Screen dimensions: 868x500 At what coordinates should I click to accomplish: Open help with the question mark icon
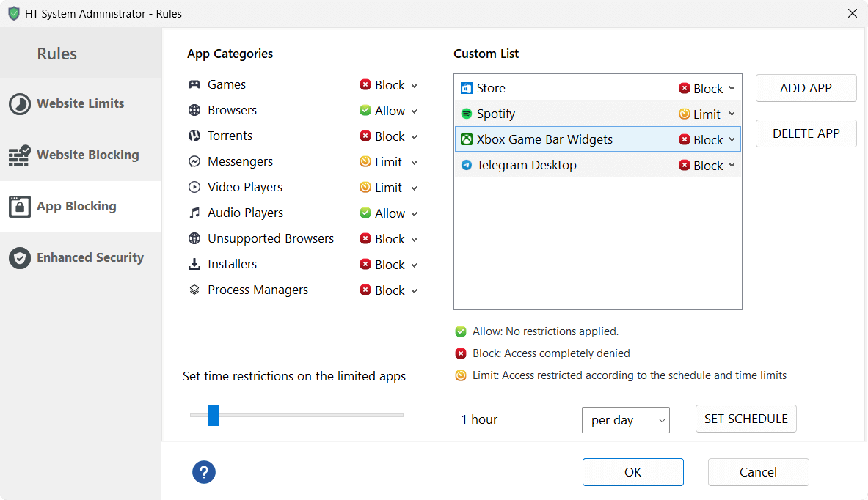204,472
